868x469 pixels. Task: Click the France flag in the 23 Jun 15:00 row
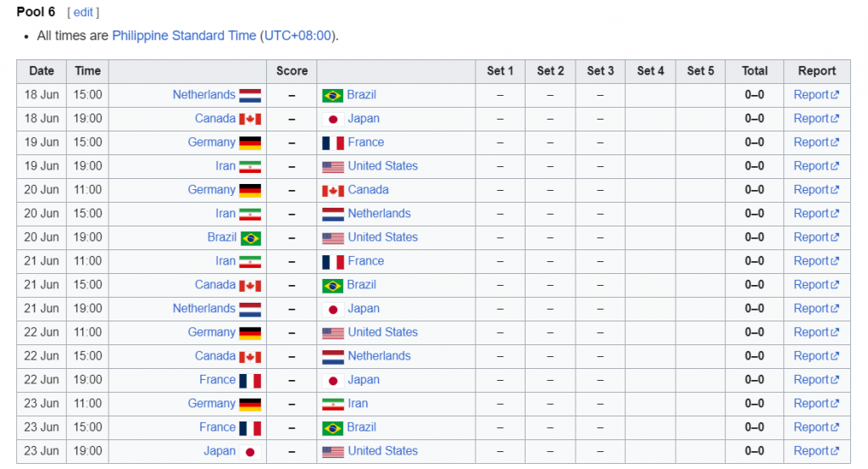pos(250,428)
